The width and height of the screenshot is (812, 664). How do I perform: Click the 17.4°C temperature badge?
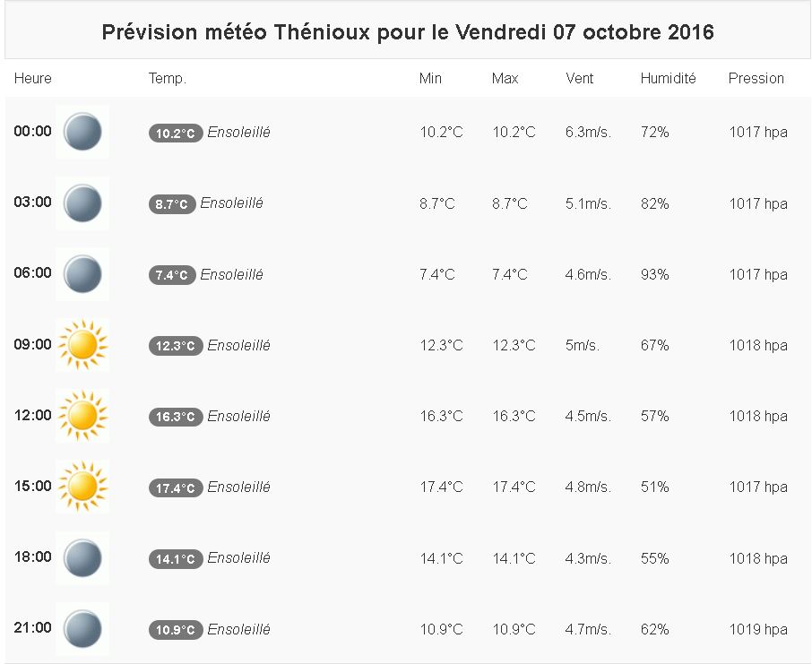pyautogui.click(x=176, y=488)
